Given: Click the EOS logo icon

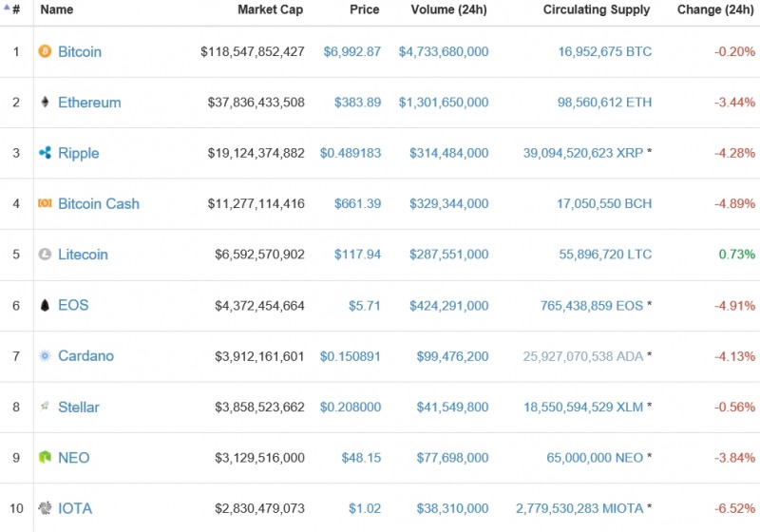Looking at the screenshot, I should click(x=45, y=305).
